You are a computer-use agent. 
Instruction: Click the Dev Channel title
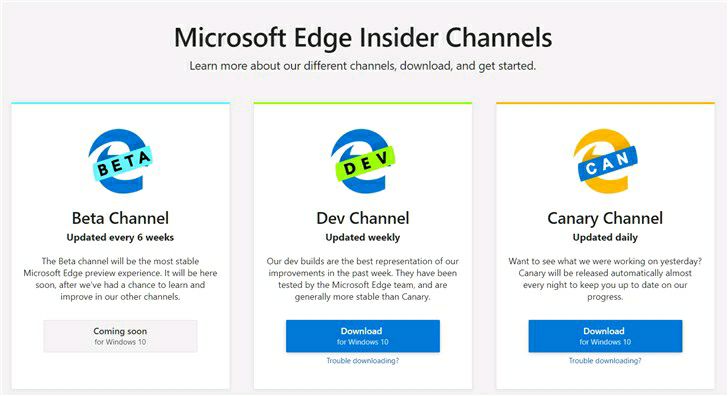pos(363,218)
